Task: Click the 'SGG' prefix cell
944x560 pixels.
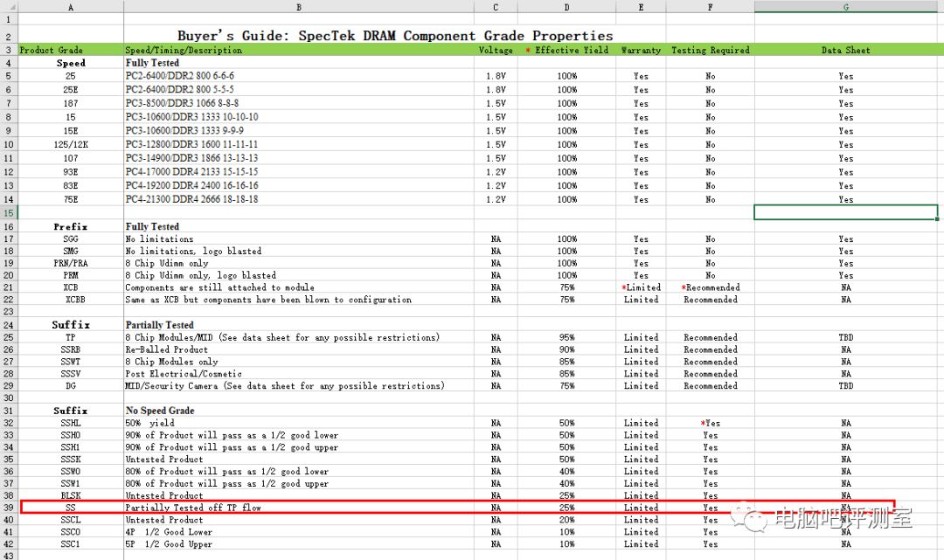Action: coord(71,239)
